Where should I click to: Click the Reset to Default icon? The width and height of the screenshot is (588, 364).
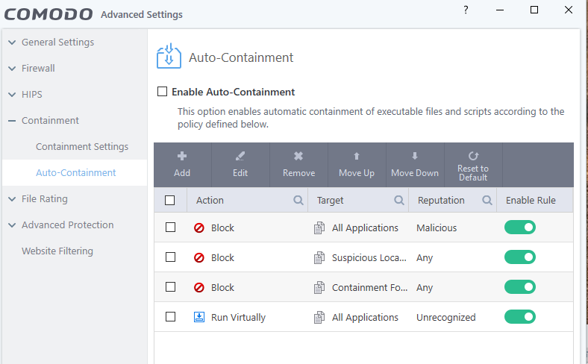[x=473, y=156]
